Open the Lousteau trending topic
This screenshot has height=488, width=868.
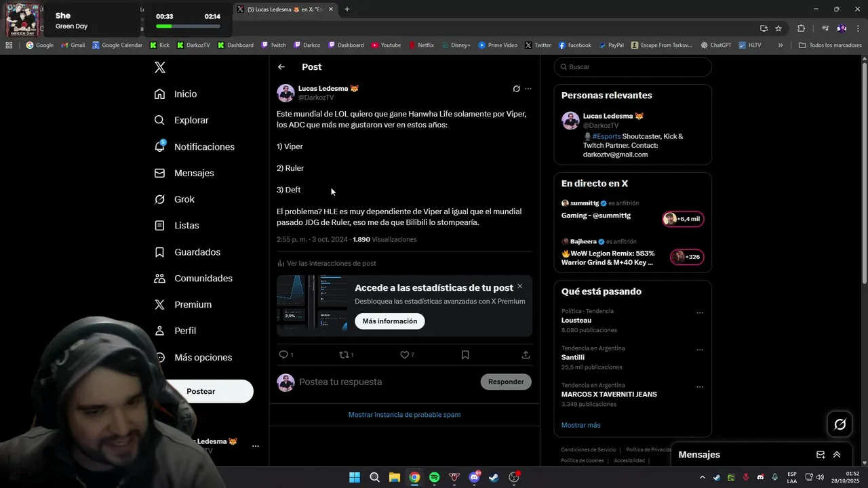pos(576,320)
